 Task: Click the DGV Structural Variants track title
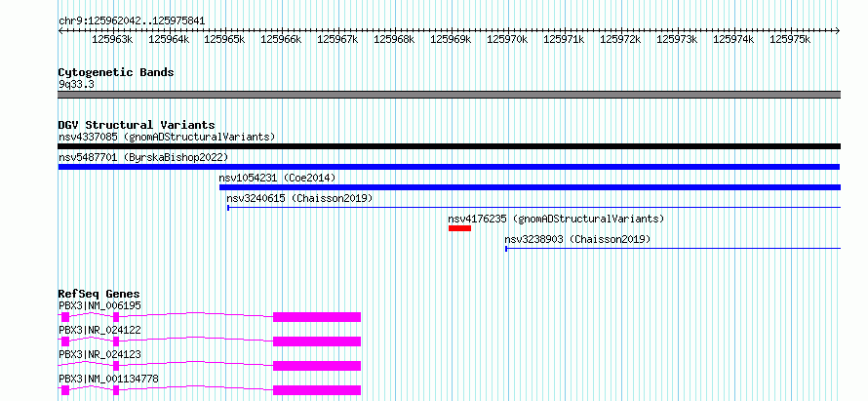(137, 125)
